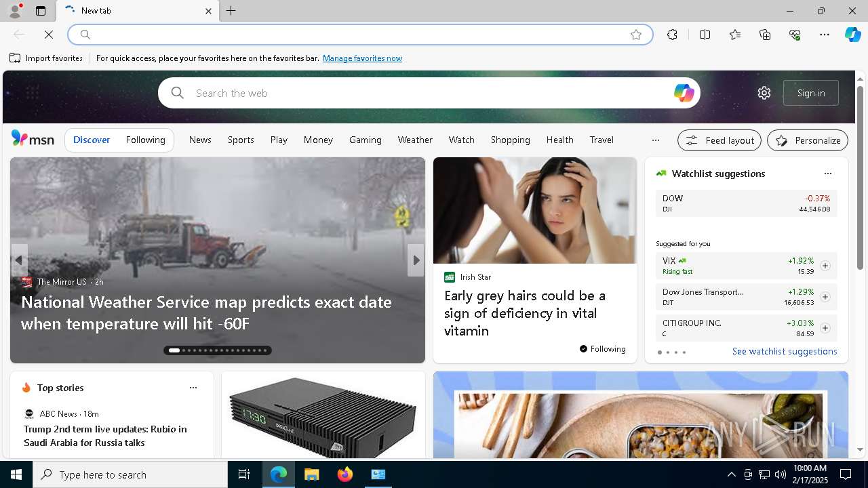
Task: Open File Explorer from taskbar
Action: pos(312,474)
